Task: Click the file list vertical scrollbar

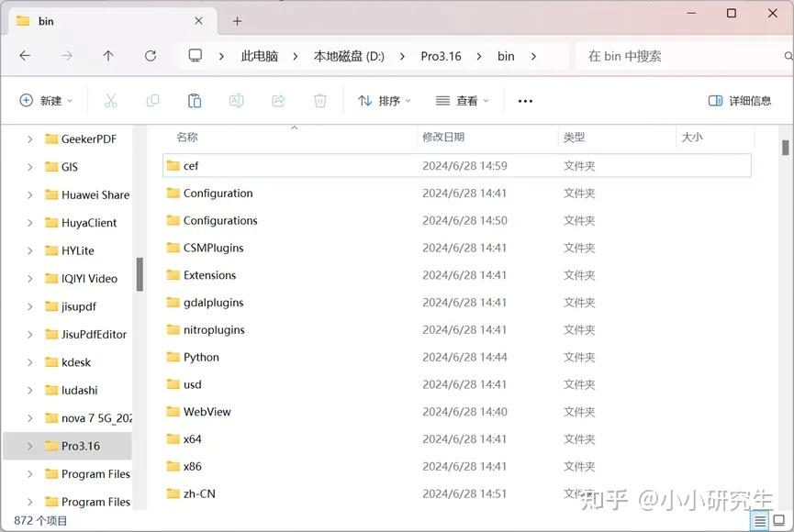Action: click(786, 148)
